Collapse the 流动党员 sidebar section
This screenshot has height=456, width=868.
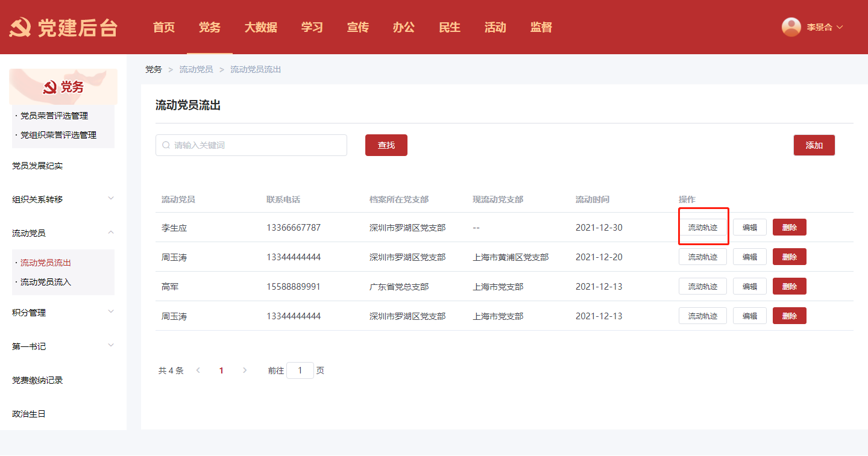(x=111, y=233)
